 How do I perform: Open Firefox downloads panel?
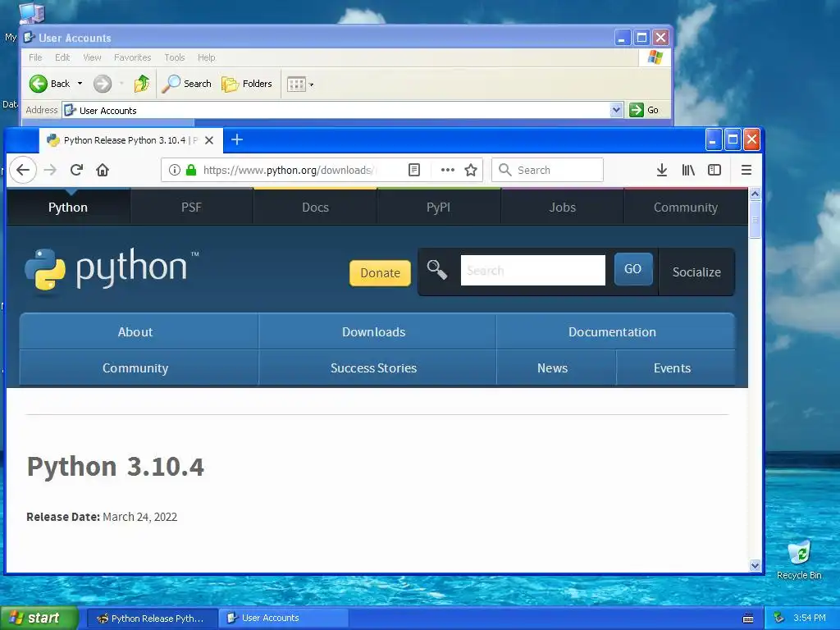[x=662, y=170]
